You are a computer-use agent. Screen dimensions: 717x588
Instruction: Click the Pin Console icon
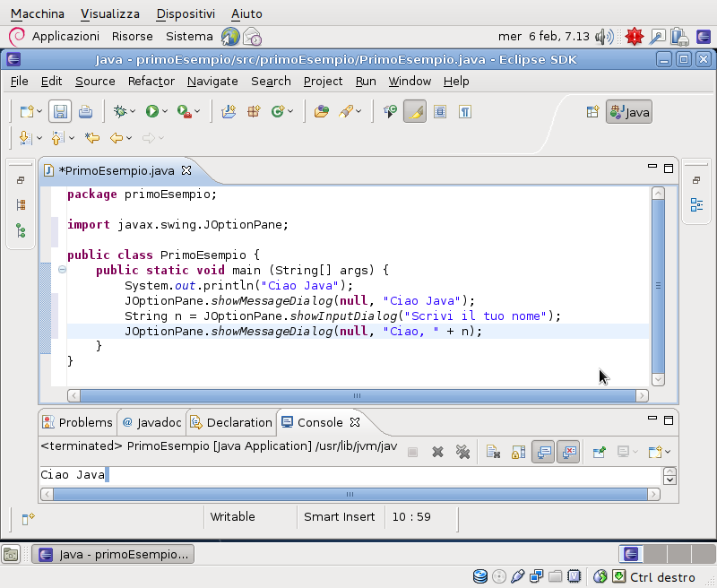(599, 452)
